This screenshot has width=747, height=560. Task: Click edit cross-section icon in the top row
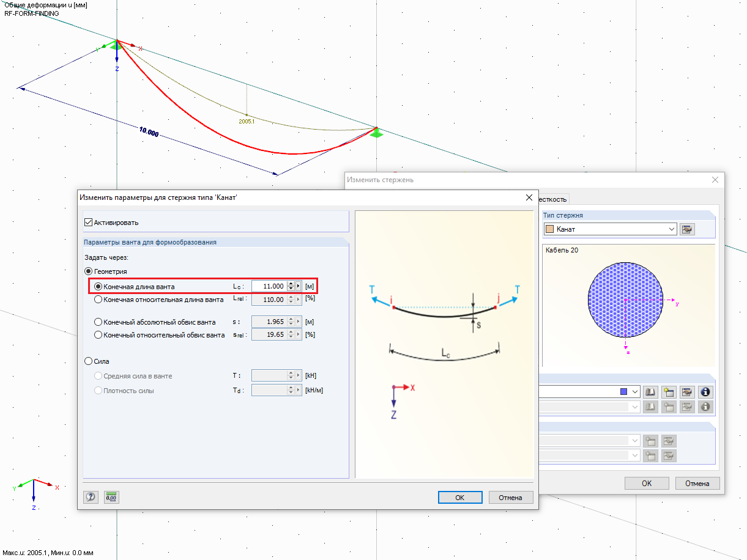(x=688, y=392)
